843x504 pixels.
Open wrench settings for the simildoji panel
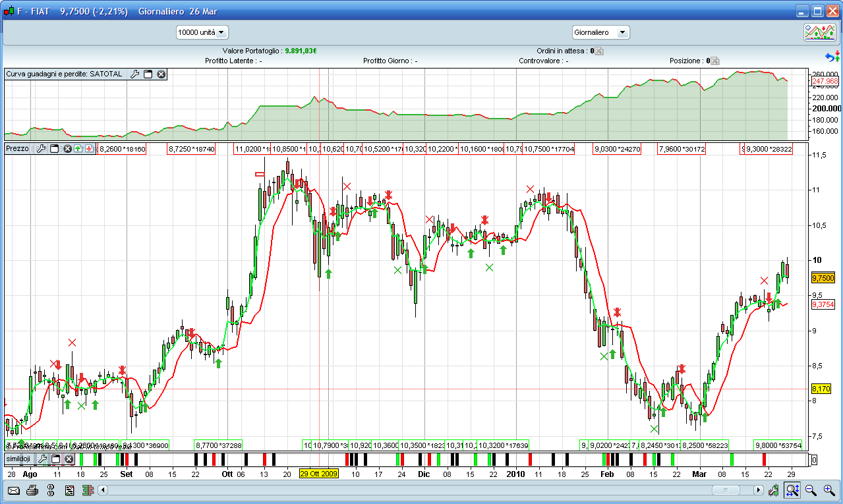(42, 459)
